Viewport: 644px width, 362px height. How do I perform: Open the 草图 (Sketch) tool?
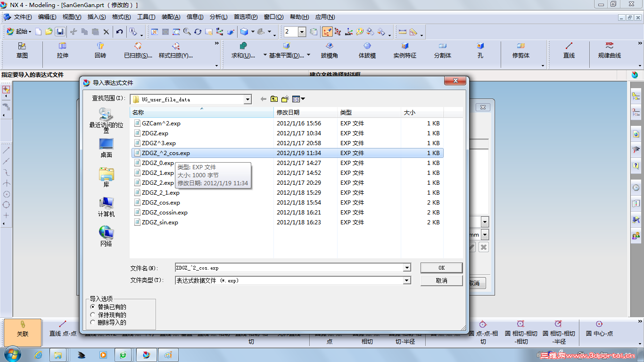click(x=22, y=51)
